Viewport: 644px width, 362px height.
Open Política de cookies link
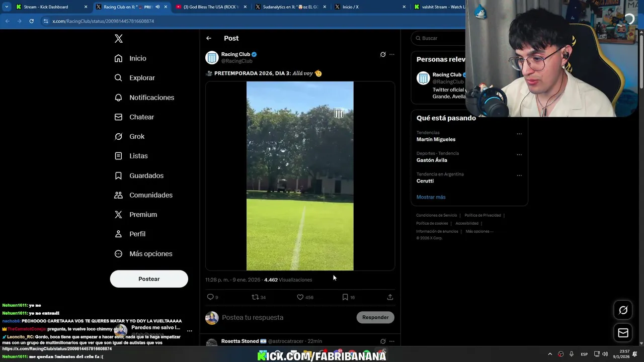point(432,223)
